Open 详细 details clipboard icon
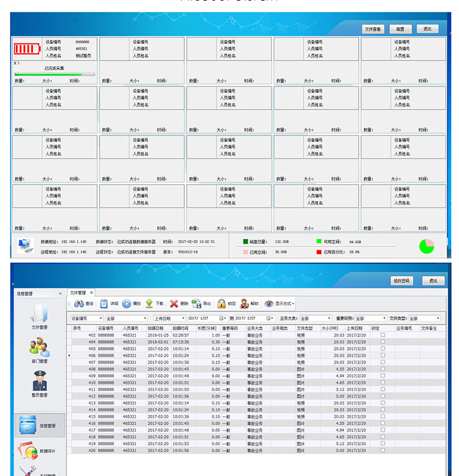Screen dimensions: 459x476 point(104,303)
